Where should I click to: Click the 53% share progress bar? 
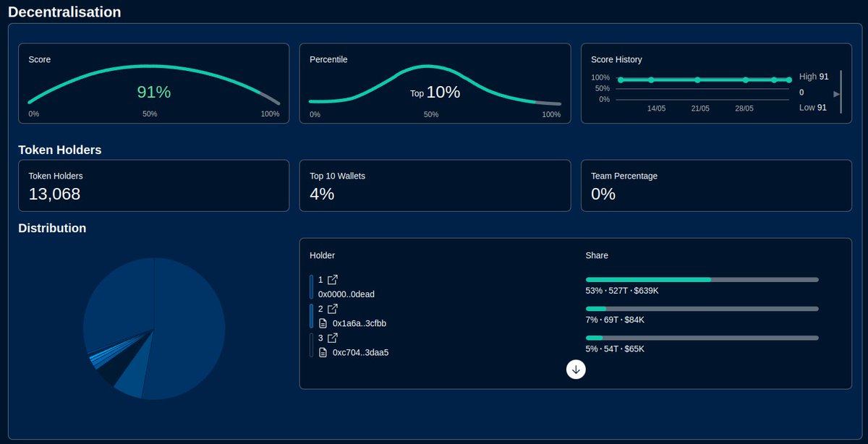coord(702,280)
